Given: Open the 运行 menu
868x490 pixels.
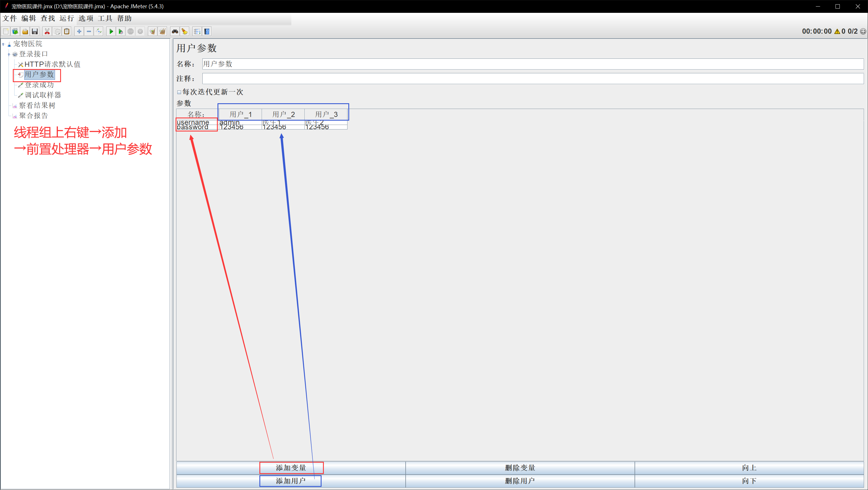Looking at the screenshot, I should click(66, 19).
